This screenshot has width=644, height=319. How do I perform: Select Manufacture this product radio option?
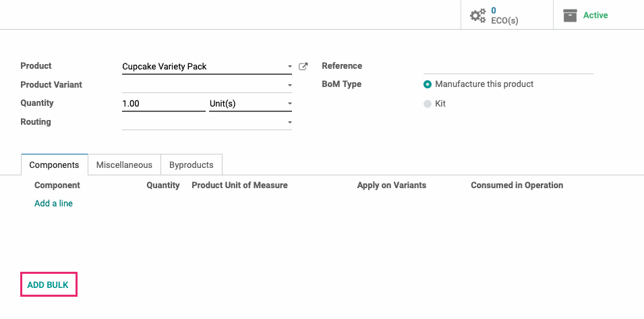tap(428, 84)
